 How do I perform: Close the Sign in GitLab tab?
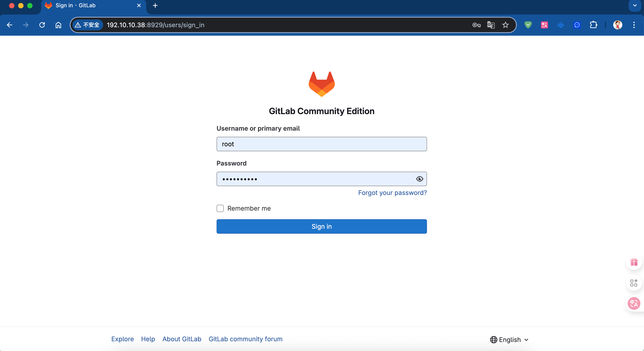[139, 5]
